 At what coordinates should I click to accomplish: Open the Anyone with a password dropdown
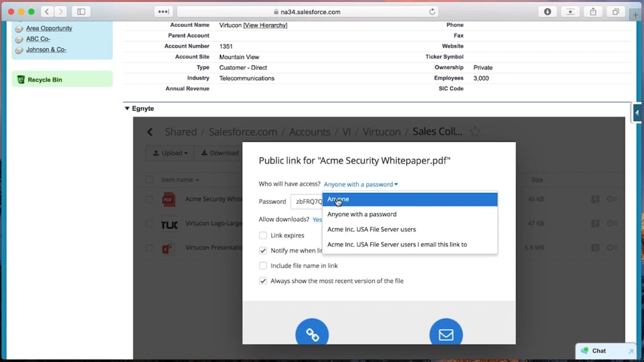361,184
